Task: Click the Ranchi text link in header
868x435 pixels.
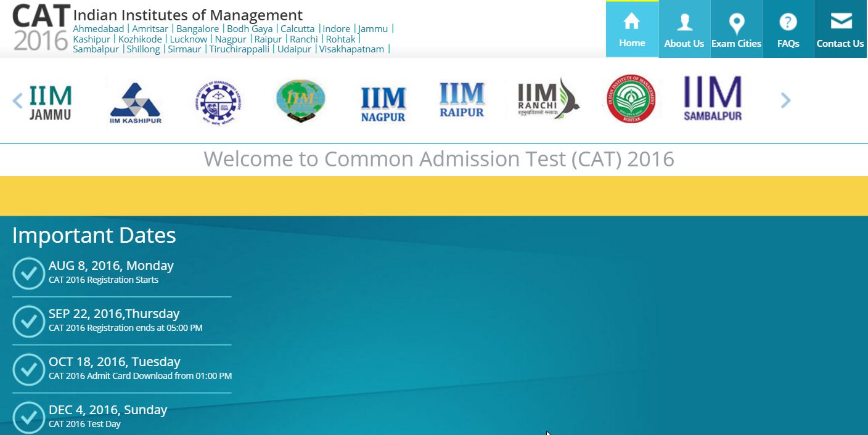Action: click(x=304, y=39)
